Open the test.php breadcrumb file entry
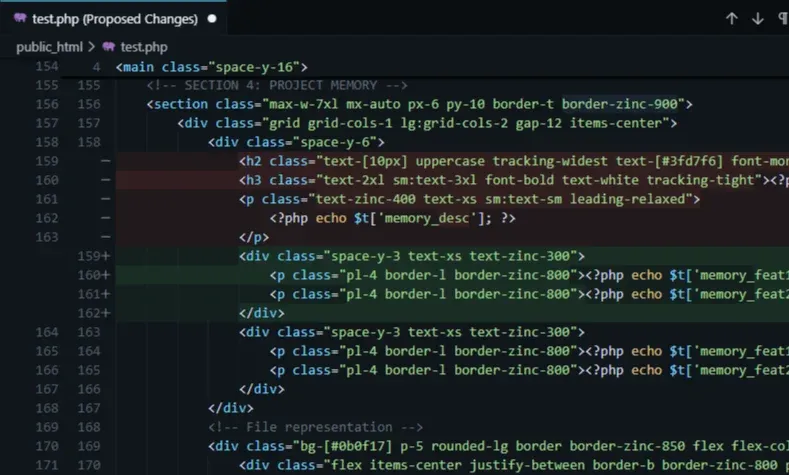Image resolution: width=789 pixels, height=475 pixels. coord(144,47)
